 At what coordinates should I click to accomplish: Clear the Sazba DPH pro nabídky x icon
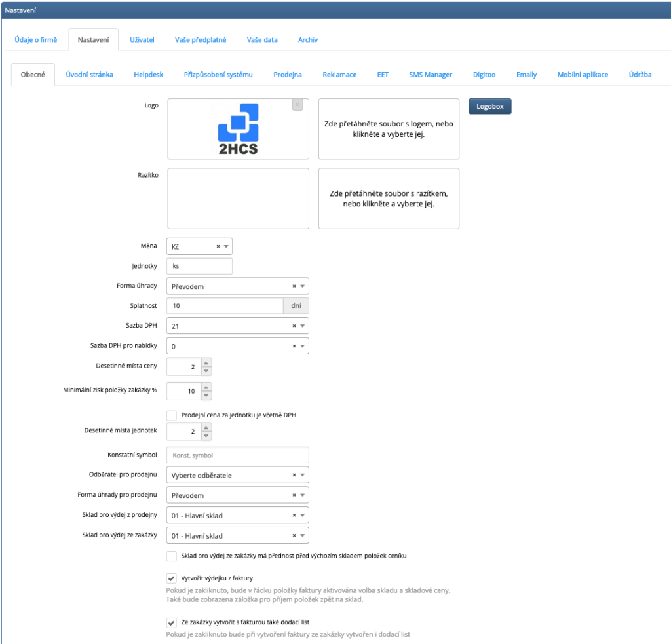[294, 346]
